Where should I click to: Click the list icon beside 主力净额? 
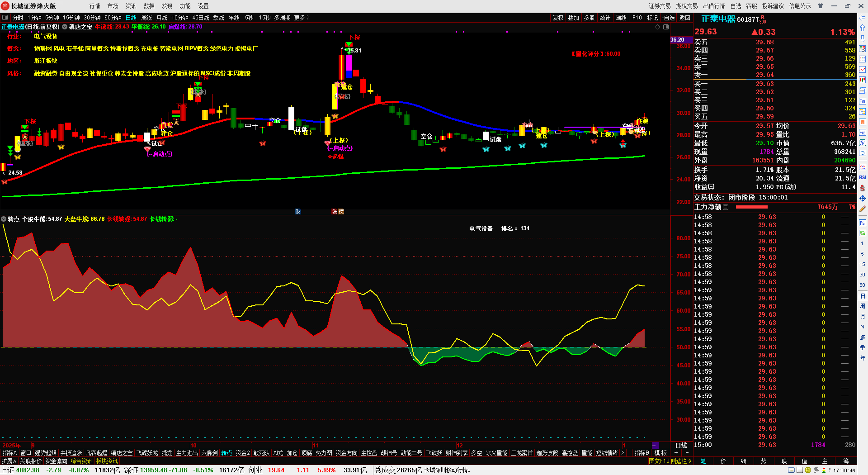[x=726, y=207]
